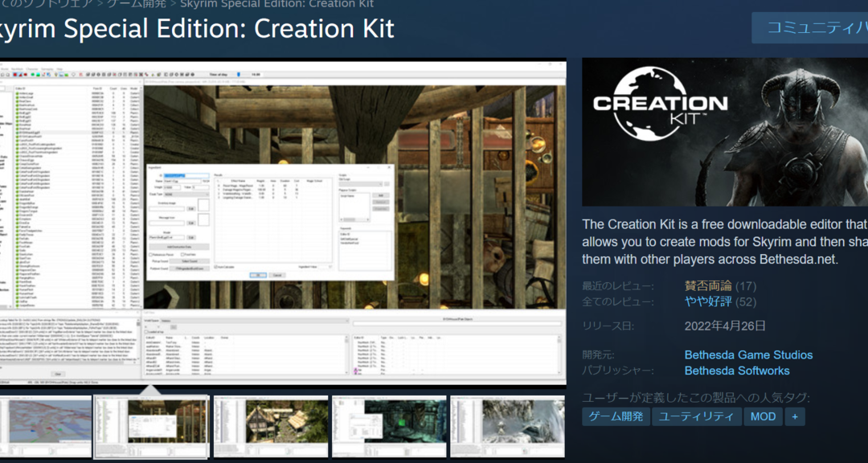
Task: Click the ゲーム開発 breadcrumb link
Action: point(137,3)
